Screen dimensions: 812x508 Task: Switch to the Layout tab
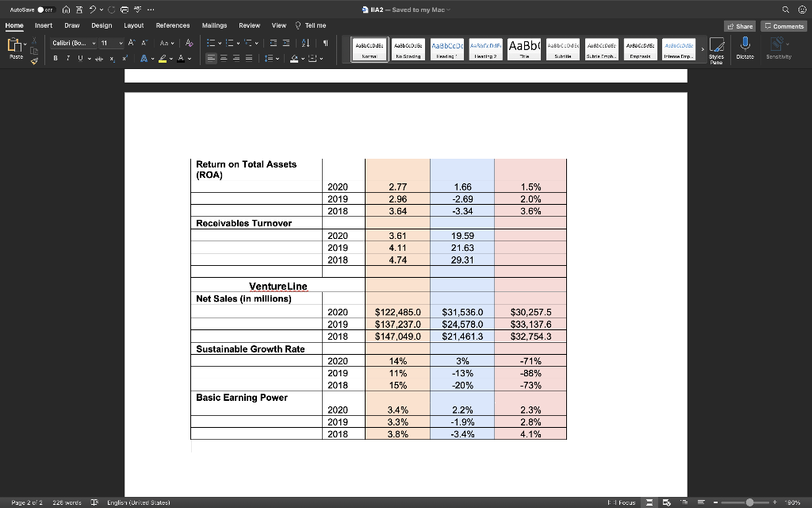133,25
